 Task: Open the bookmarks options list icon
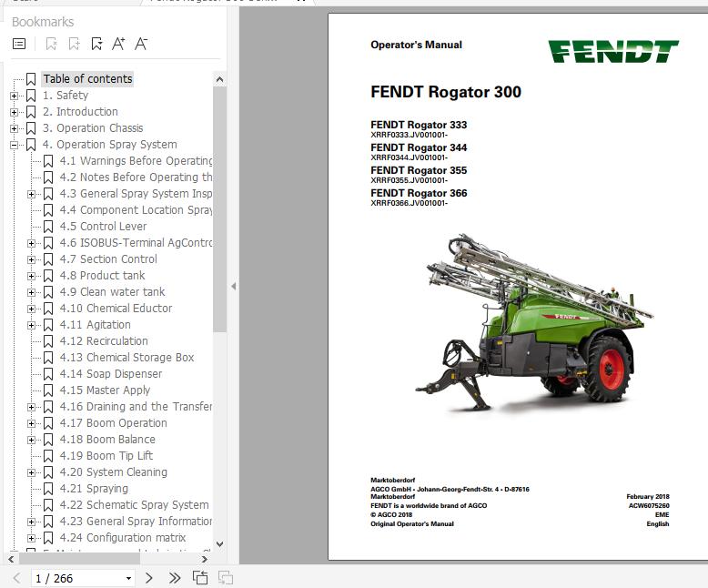[19, 44]
